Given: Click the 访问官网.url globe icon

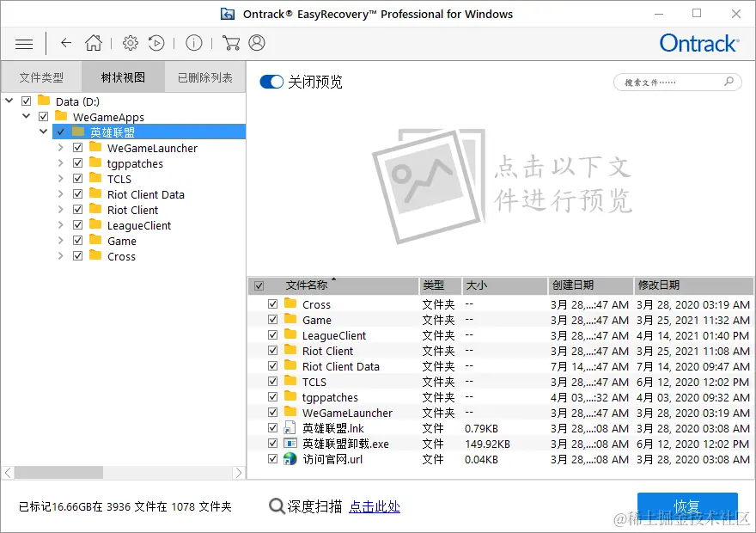Looking at the screenshot, I should pyautogui.click(x=290, y=459).
